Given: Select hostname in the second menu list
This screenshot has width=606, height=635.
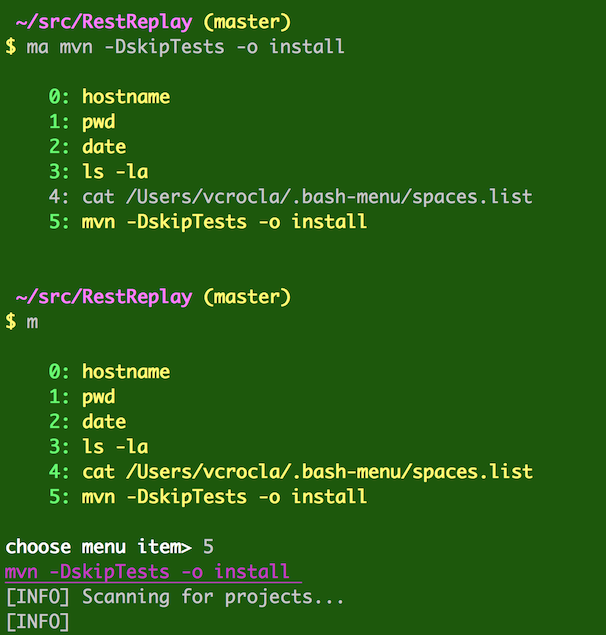Looking at the screenshot, I should click(109, 372).
